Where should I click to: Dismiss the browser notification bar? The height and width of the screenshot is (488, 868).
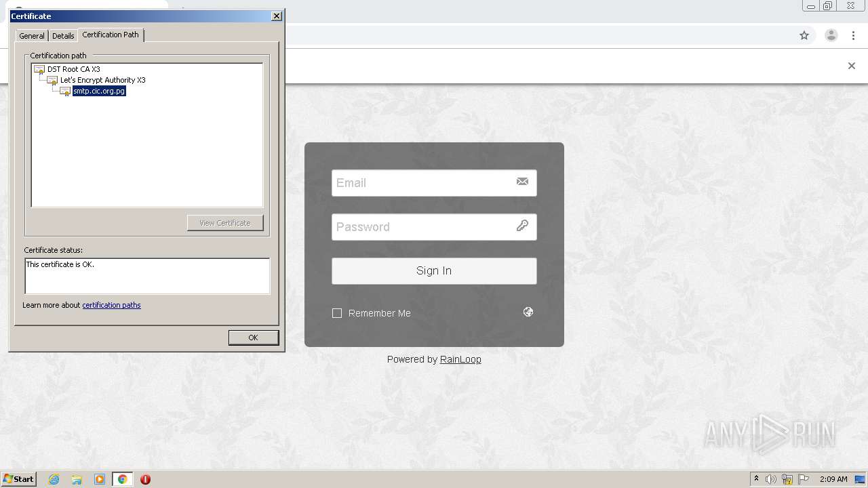(x=851, y=66)
